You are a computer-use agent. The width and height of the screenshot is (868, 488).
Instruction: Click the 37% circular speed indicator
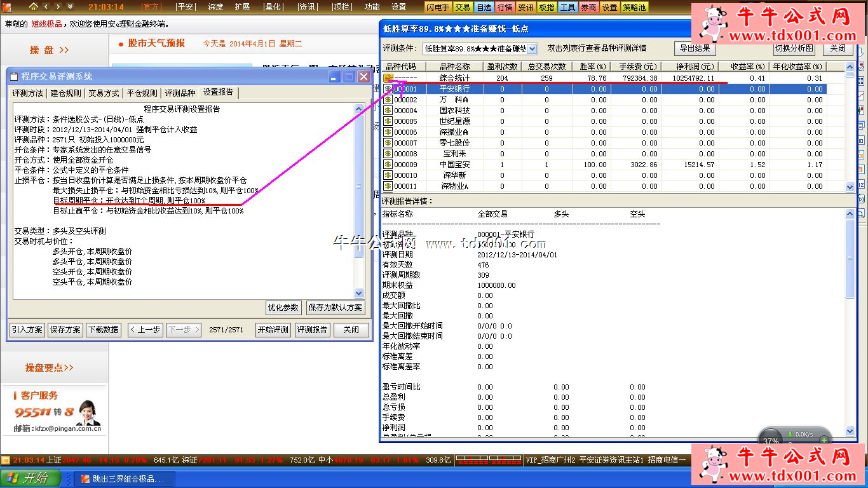point(771,440)
